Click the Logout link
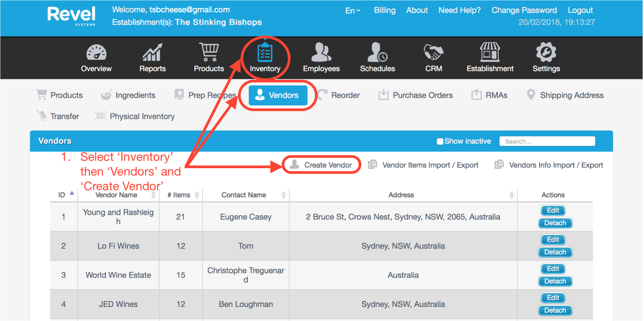The image size is (644, 321). coord(580,10)
